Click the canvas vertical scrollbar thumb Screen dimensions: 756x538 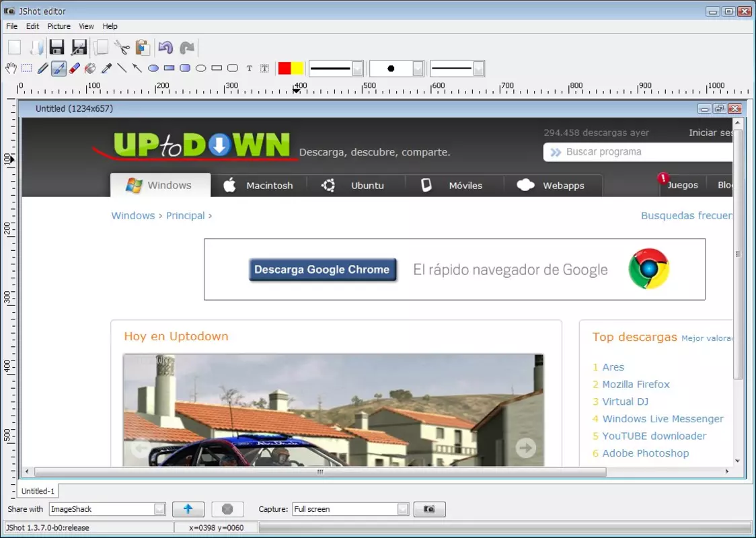click(738, 254)
